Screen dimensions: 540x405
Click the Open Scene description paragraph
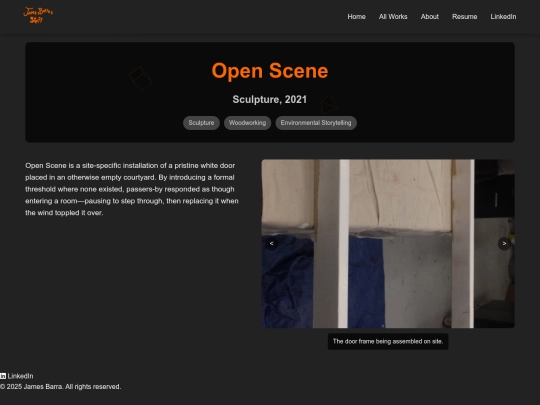pyautogui.click(x=132, y=189)
